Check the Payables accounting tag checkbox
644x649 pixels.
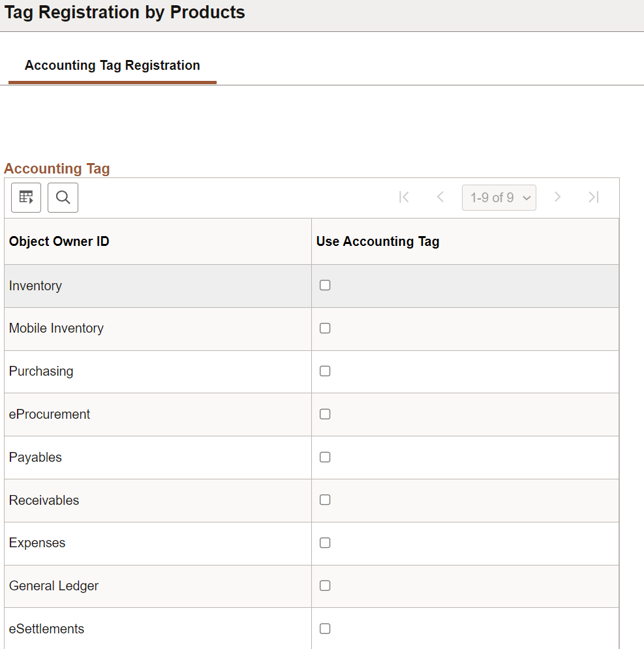(x=325, y=457)
